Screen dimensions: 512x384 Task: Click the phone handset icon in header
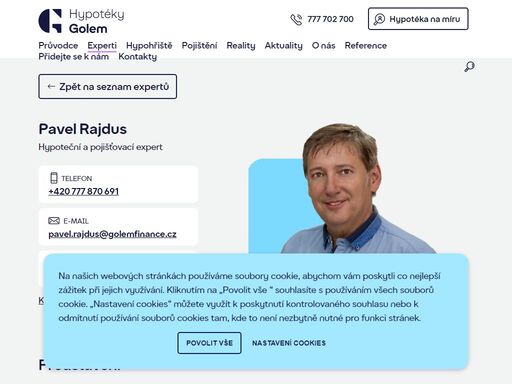pos(296,19)
